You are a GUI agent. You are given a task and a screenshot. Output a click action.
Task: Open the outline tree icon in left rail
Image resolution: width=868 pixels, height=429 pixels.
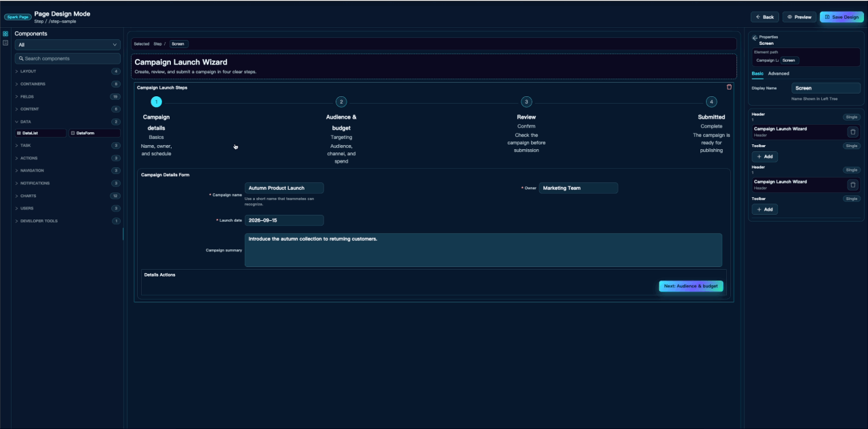pos(5,43)
